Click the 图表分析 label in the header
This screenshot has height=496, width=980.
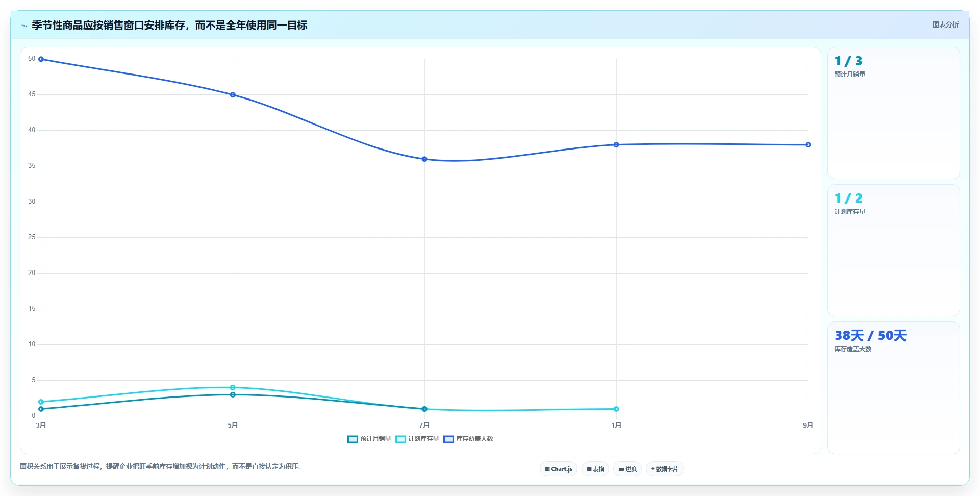tap(945, 24)
